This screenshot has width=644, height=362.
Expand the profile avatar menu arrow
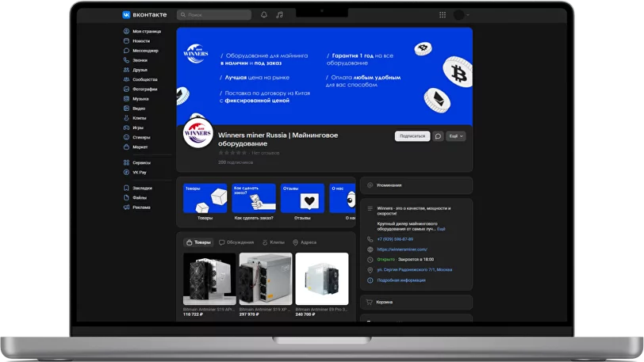(468, 15)
